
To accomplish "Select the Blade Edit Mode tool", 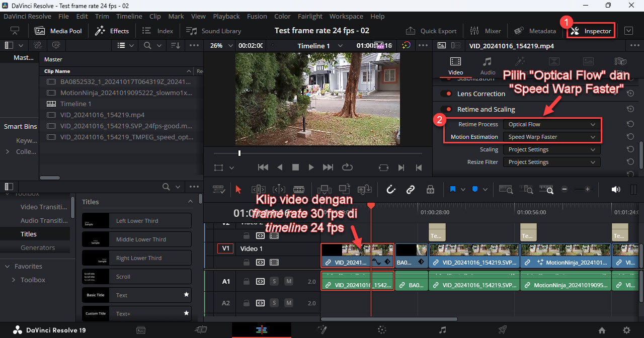I will click(299, 189).
